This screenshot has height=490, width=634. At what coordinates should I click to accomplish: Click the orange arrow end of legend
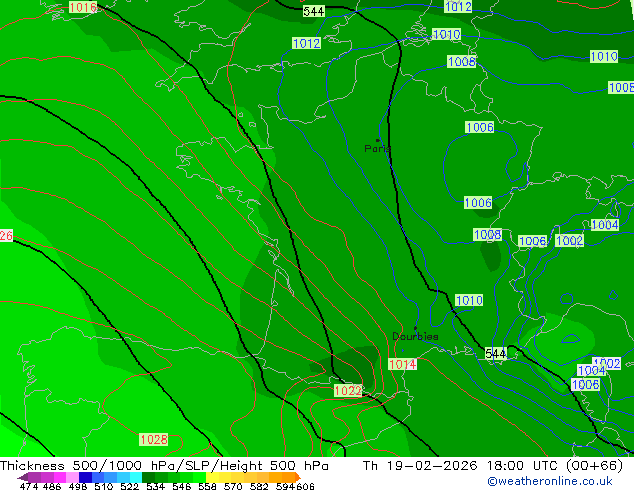[298, 477]
